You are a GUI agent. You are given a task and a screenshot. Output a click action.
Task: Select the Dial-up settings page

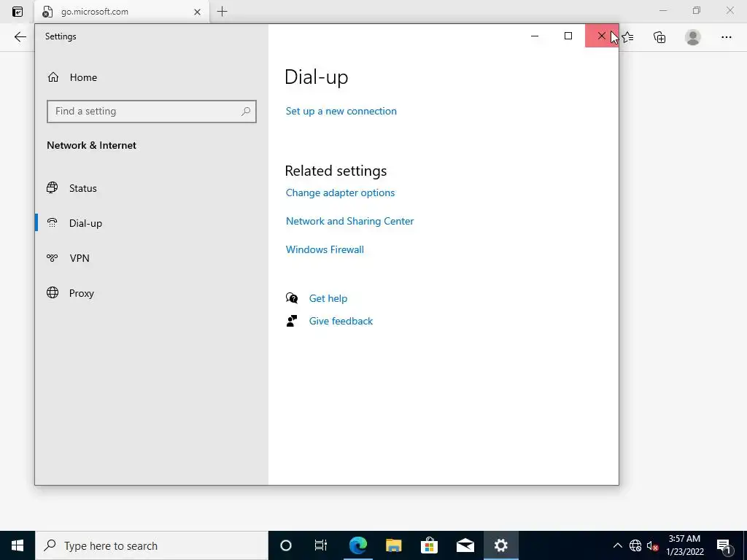(x=152, y=223)
